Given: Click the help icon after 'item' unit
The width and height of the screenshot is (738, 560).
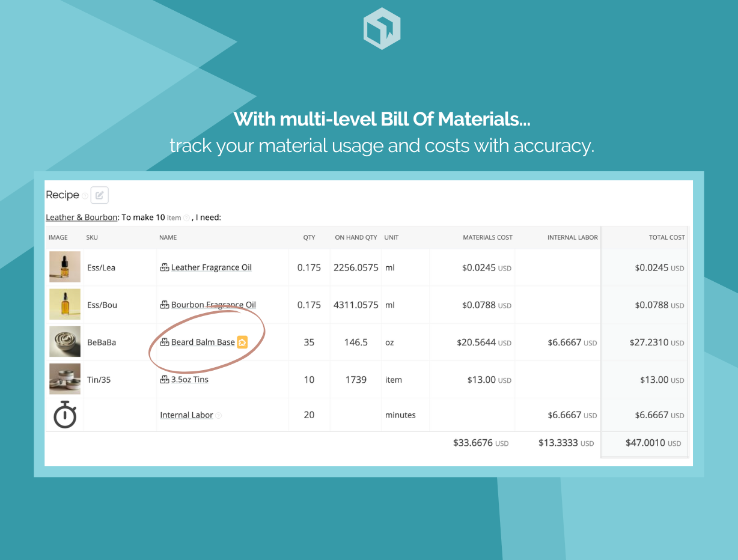Looking at the screenshot, I should pyautogui.click(x=186, y=218).
